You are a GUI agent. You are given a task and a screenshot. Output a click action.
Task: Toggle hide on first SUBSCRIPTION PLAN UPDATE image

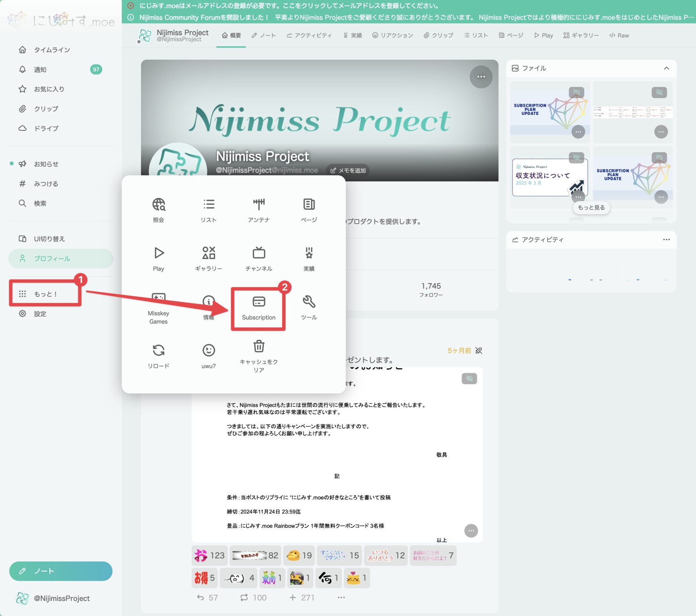coord(576,92)
